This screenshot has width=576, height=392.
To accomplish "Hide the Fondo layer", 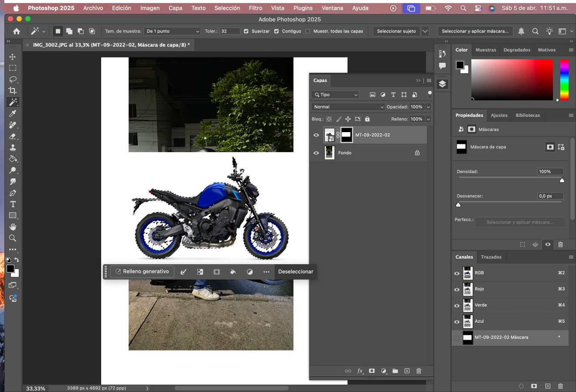I will pyautogui.click(x=316, y=153).
